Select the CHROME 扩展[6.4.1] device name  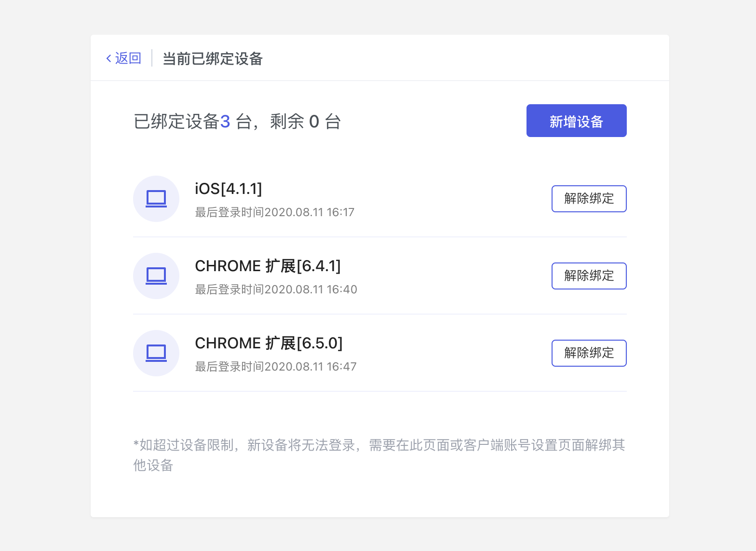pyautogui.click(x=268, y=266)
